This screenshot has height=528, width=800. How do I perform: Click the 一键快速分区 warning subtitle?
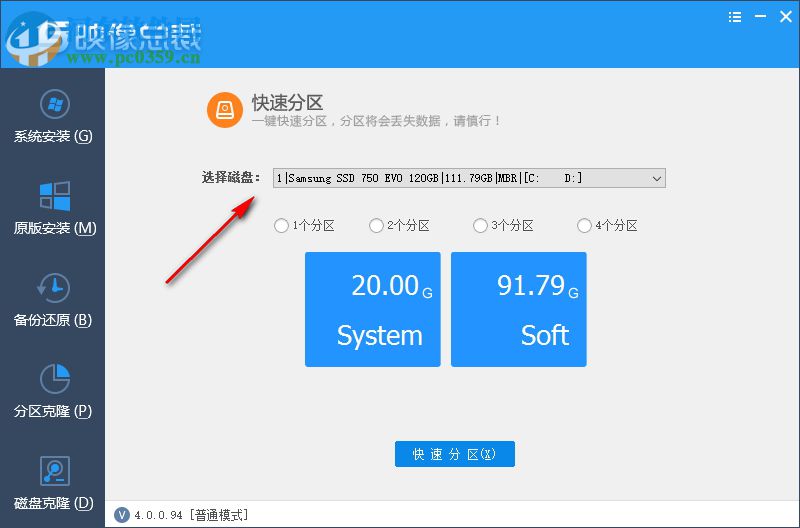coord(376,121)
